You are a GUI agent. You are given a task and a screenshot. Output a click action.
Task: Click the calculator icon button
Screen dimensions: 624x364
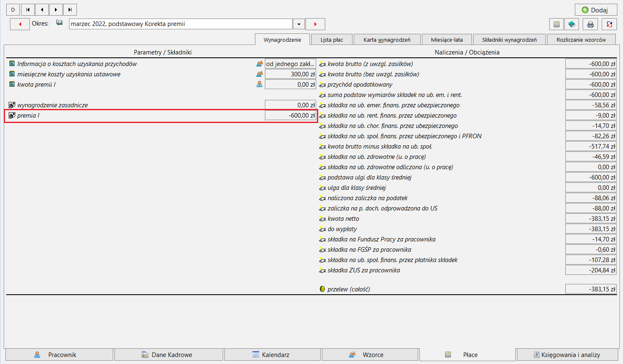click(x=557, y=24)
